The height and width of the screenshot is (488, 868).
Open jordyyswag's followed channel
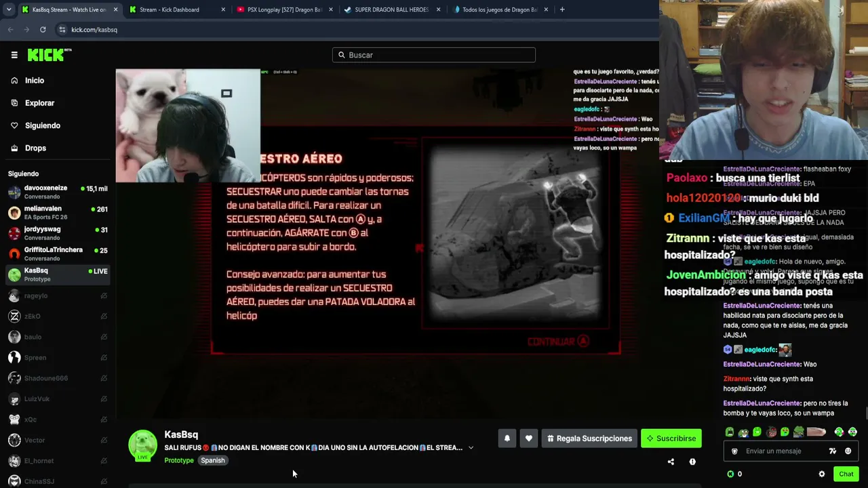click(58, 233)
